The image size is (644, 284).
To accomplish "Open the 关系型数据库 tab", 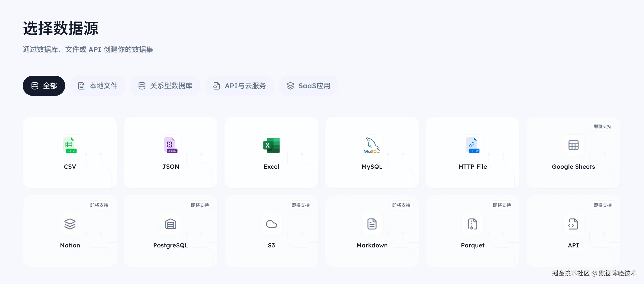I will pos(165,86).
